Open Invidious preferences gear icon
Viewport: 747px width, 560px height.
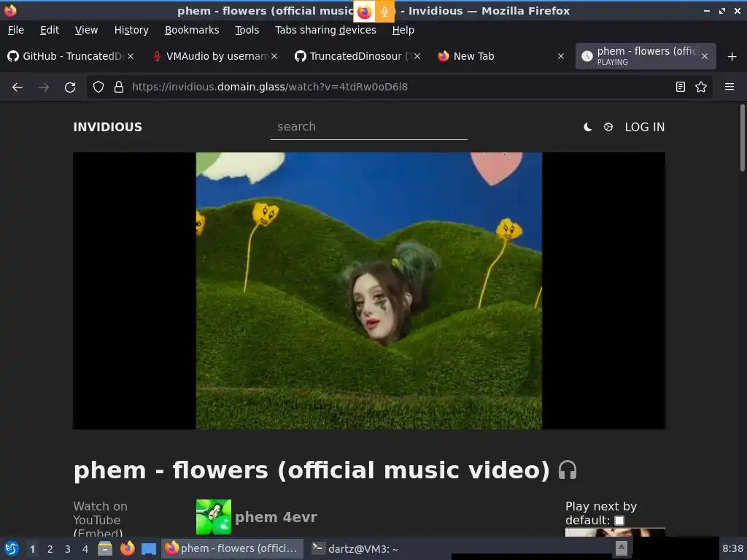tap(608, 127)
